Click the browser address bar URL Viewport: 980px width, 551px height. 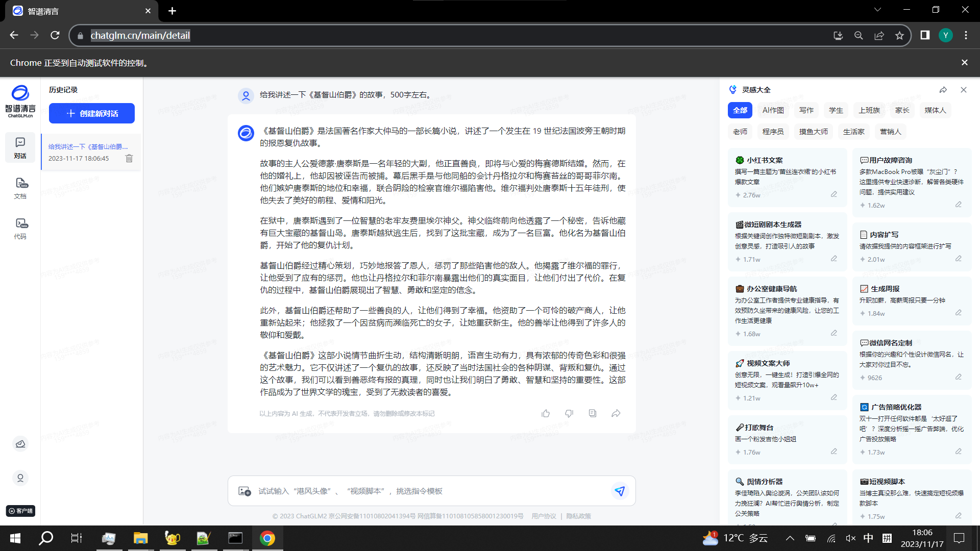[x=140, y=35]
